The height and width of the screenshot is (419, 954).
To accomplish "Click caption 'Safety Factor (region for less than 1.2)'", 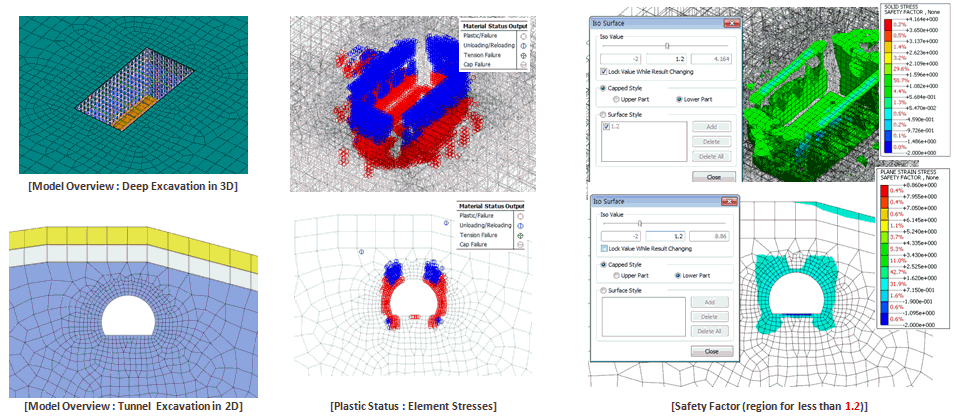I will tap(768, 406).
